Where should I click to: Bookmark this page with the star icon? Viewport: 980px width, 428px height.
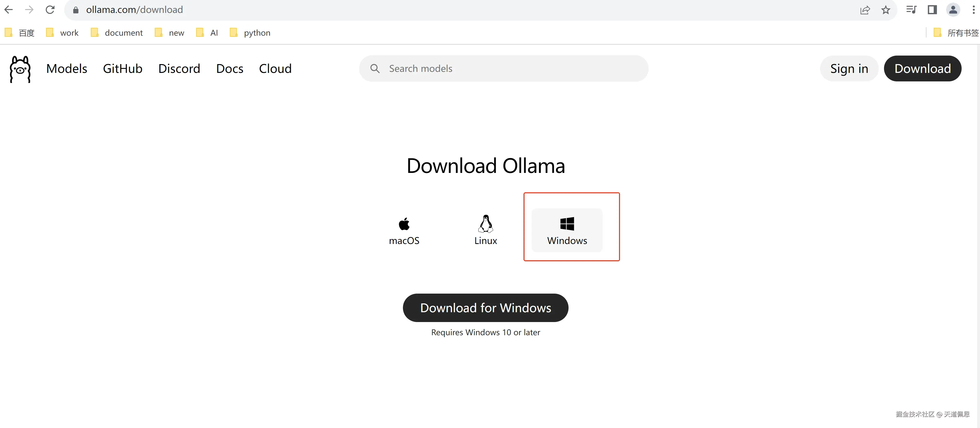(x=886, y=10)
